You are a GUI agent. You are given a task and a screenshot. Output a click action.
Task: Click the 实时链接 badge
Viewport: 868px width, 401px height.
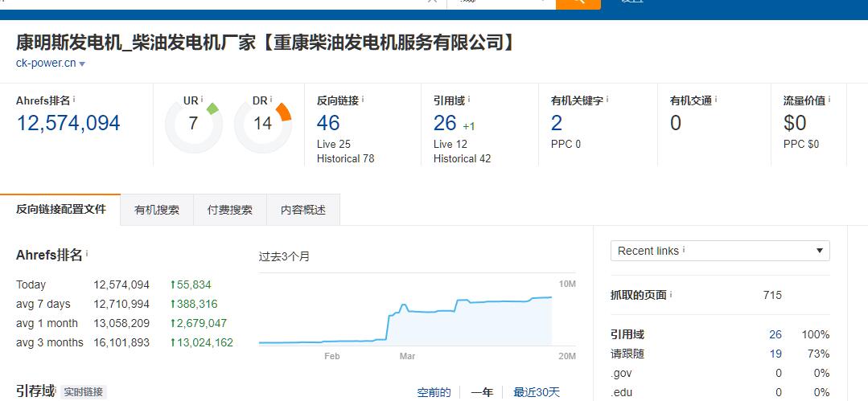[83, 392]
